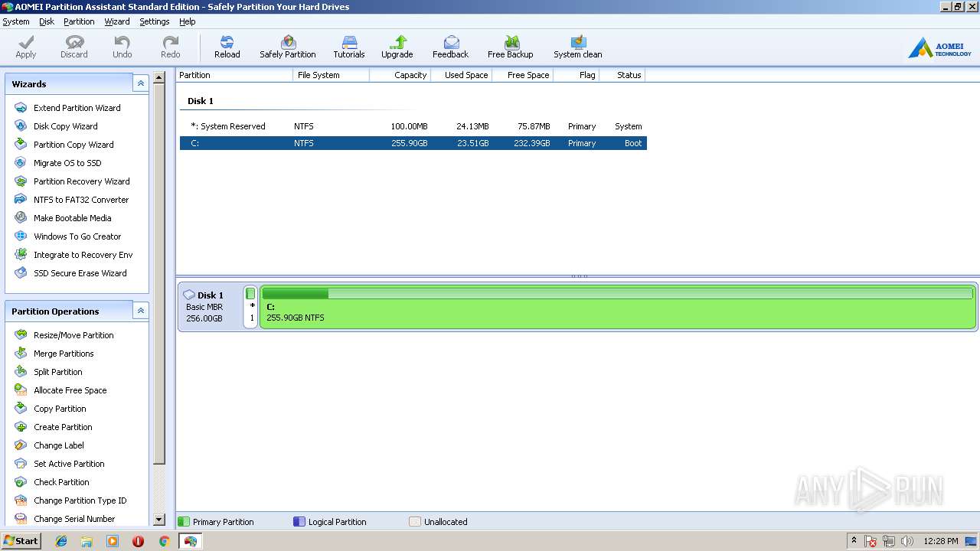Open the Settings menu

(x=155, y=21)
